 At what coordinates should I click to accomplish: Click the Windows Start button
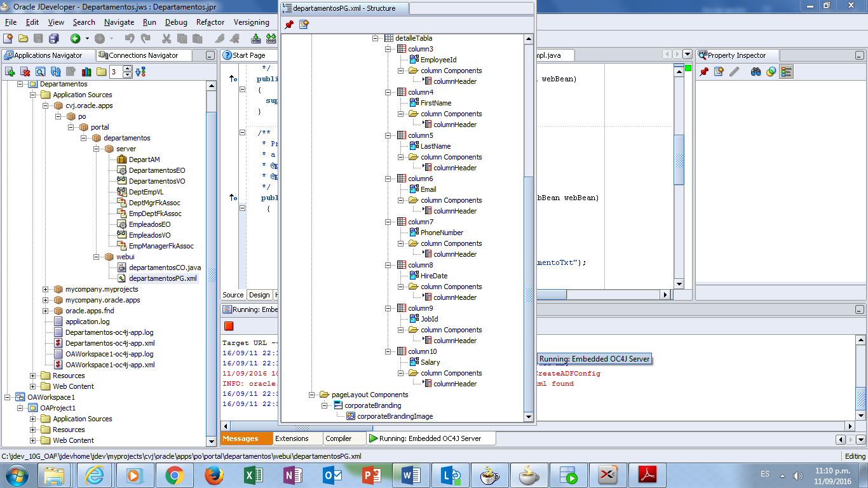(x=17, y=475)
